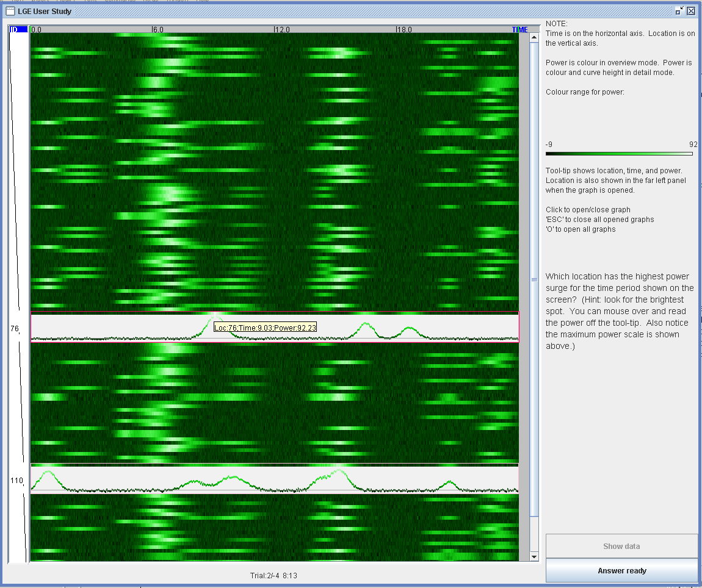Click location label 110 in left panel
The height and width of the screenshot is (588, 702).
[x=16, y=480]
